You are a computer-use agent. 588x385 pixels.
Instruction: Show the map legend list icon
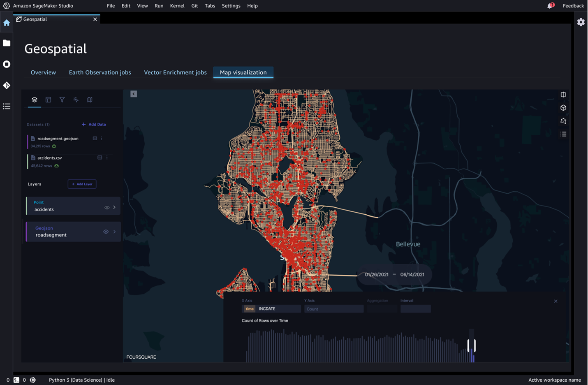(563, 134)
